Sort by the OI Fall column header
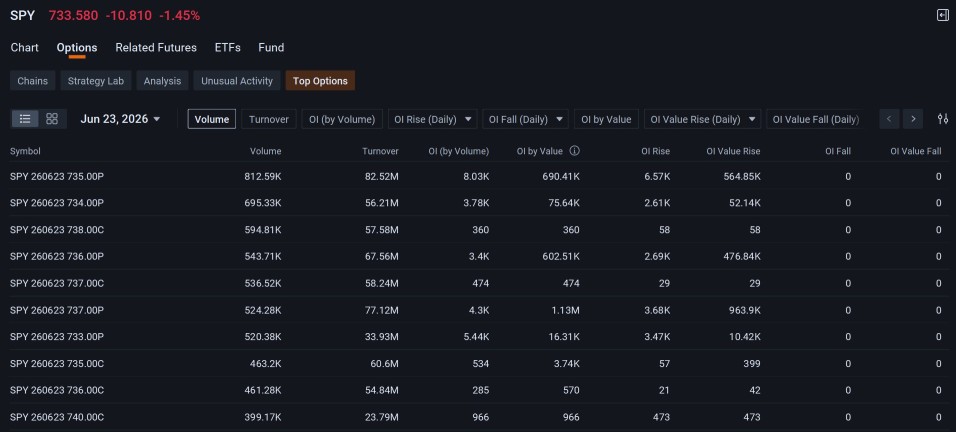Image resolution: width=956 pixels, height=432 pixels. click(837, 151)
